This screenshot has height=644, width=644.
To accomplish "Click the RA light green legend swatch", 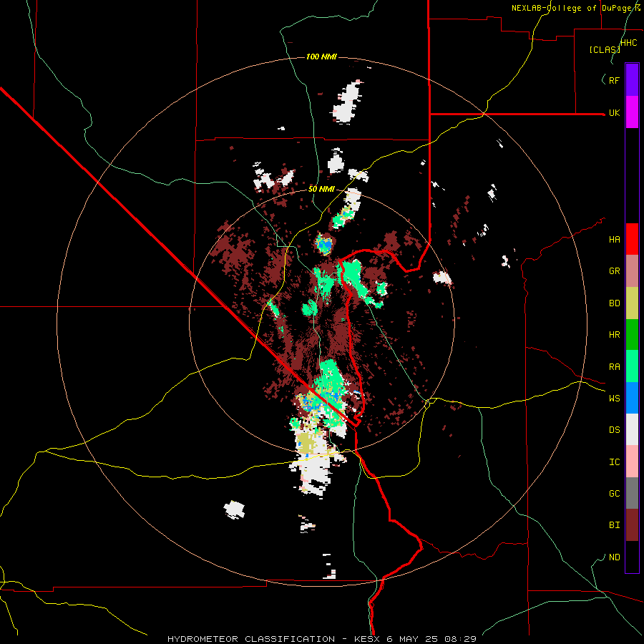I will tap(632, 366).
